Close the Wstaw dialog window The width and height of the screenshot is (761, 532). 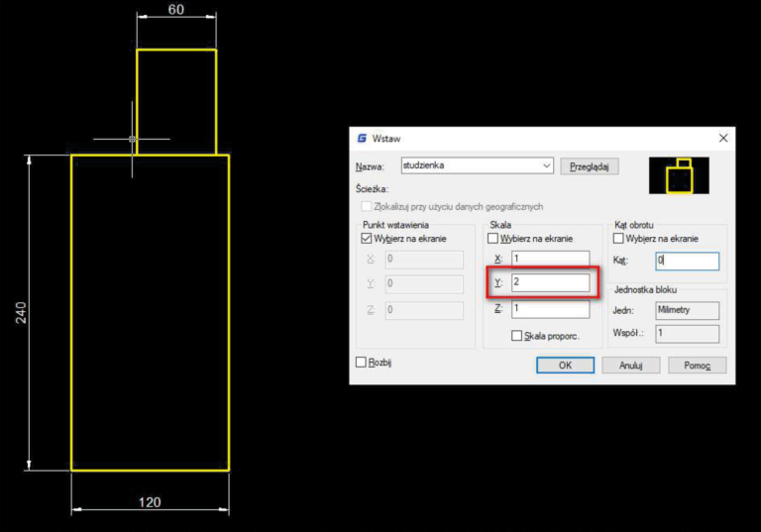[x=722, y=139]
